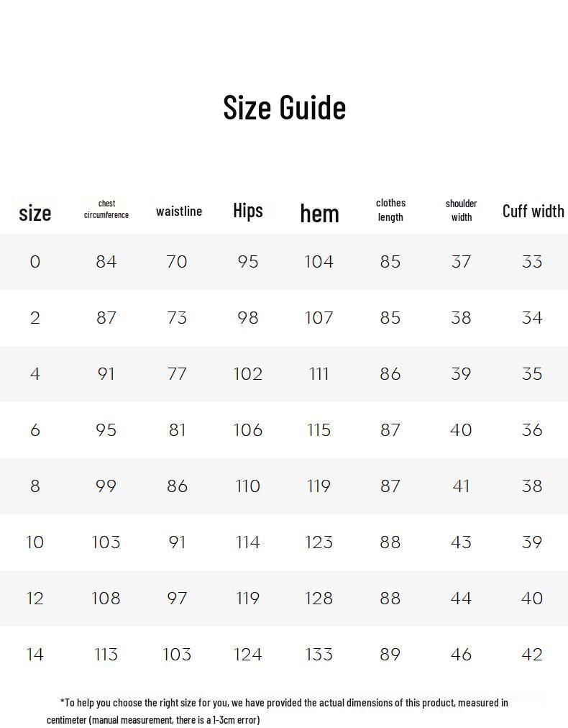Click hips value 102 for size 4
This screenshot has width=568, height=728.
(x=248, y=374)
